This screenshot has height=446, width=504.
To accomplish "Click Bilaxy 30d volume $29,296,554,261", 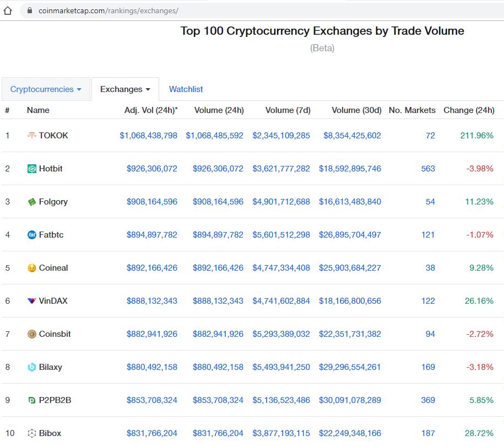I will [350, 367].
